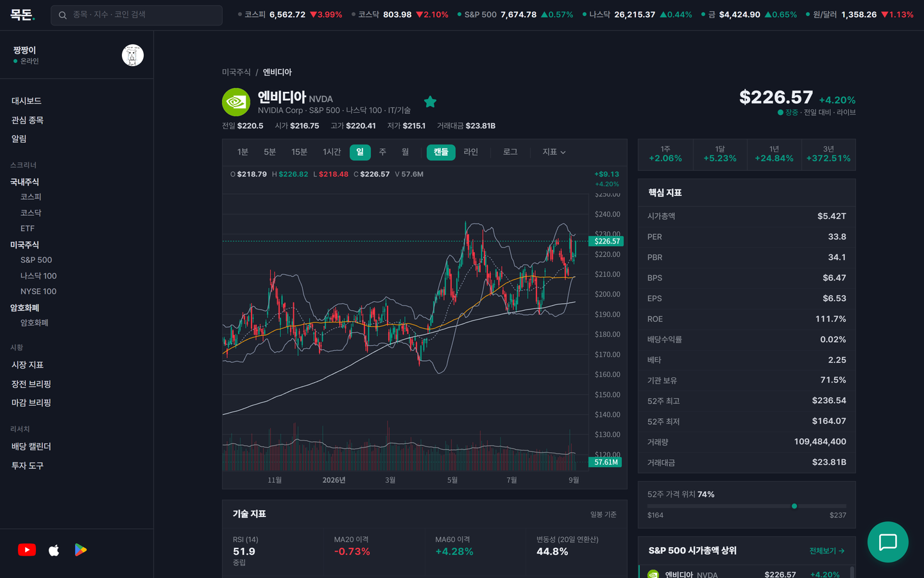Click the 1년 +24.84% return cell
Screen dimensions: 924x578
click(774, 154)
